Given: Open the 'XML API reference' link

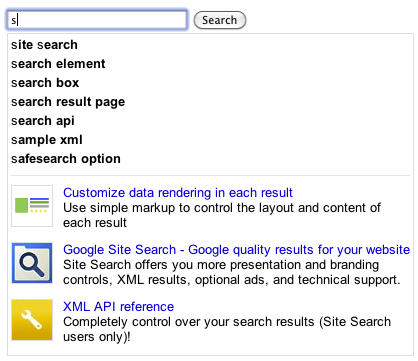Looking at the screenshot, I should coord(118,307).
